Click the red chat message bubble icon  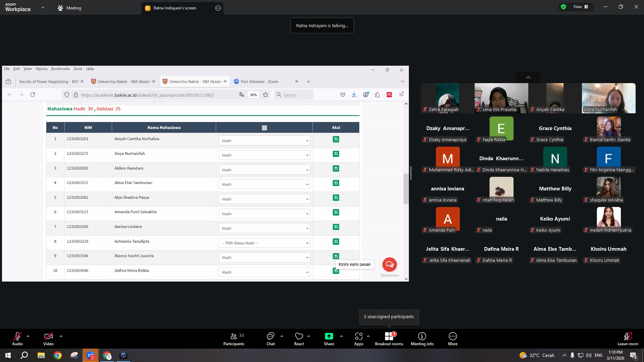pyautogui.click(x=389, y=264)
